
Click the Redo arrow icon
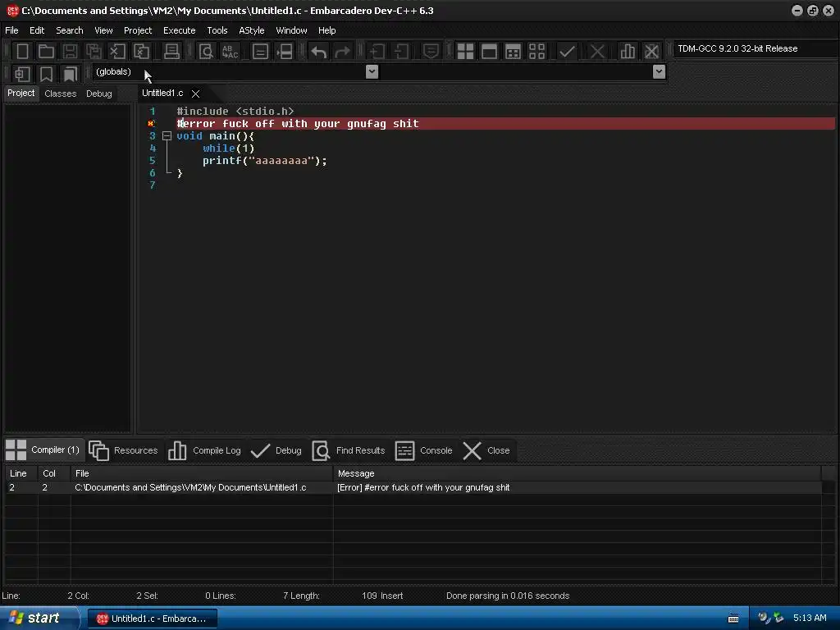pyautogui.click(x=342, y=52)
